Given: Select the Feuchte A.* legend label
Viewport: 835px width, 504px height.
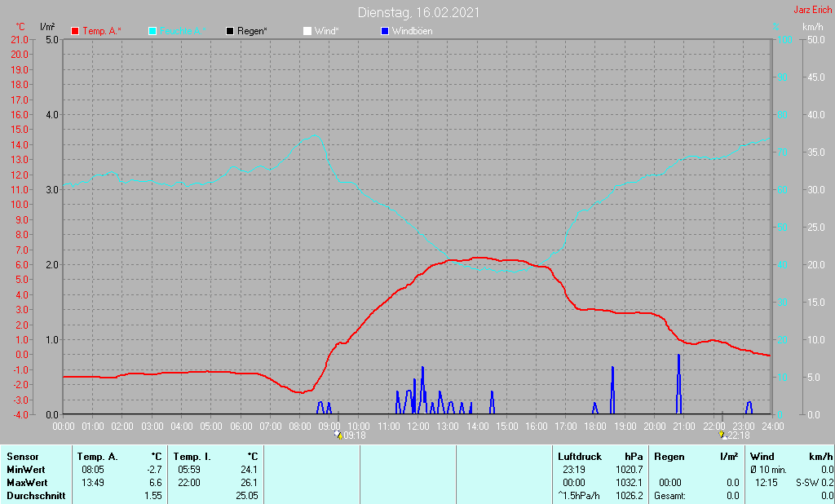Looking at the screenshot, I should click(x=182, y=32).
